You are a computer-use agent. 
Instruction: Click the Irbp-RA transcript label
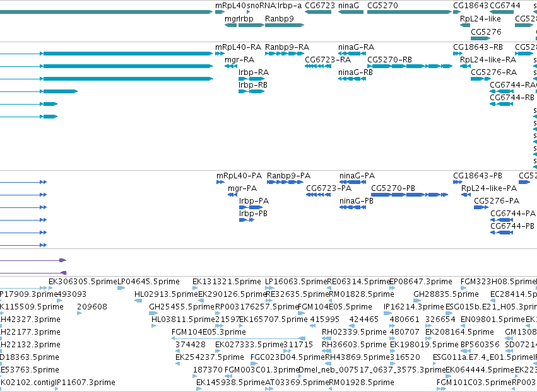pos(254,72)
